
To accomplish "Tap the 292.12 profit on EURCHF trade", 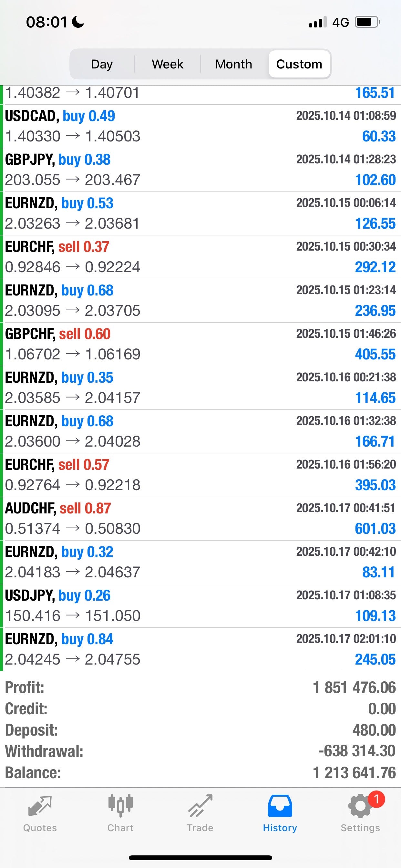I will (x=375, y=267).
